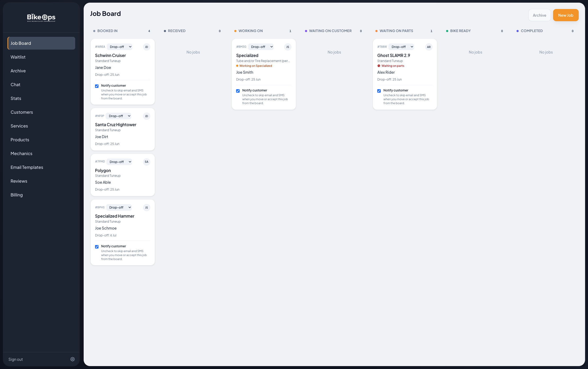This screenshot has width=588, height=369.
Task: Open Ghost SLAMR 2.9 job title
Action: click(394, 55)
